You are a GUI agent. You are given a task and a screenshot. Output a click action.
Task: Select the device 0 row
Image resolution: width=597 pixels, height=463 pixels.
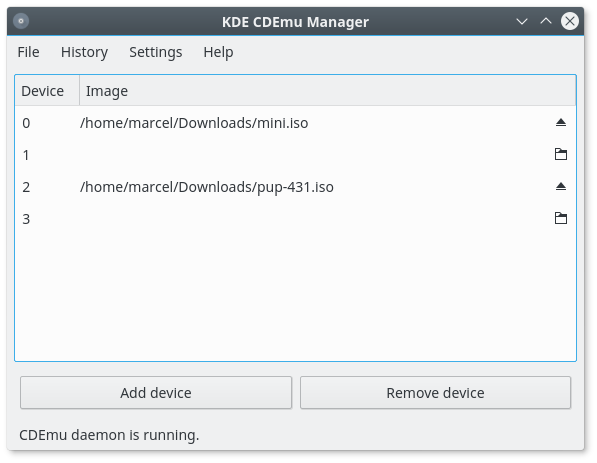coord(295,123)
